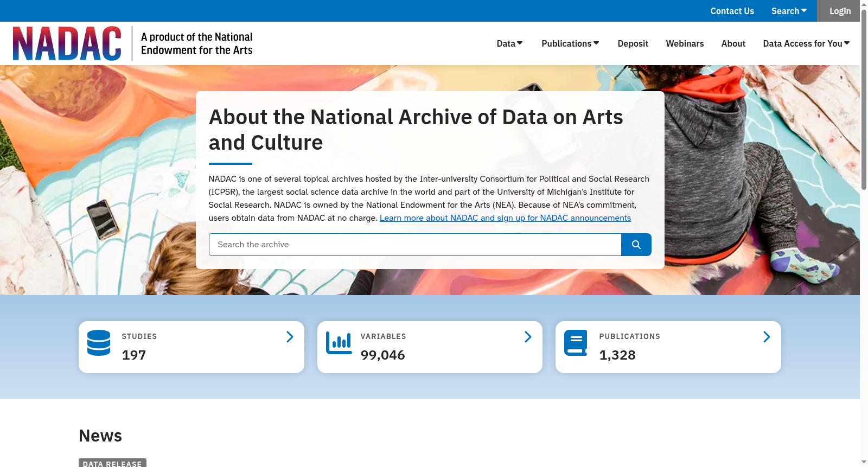Open Studies card chevron arrow
Viewport: 868px width, 467px height.
pyautogui.click(x=290, y=337)
